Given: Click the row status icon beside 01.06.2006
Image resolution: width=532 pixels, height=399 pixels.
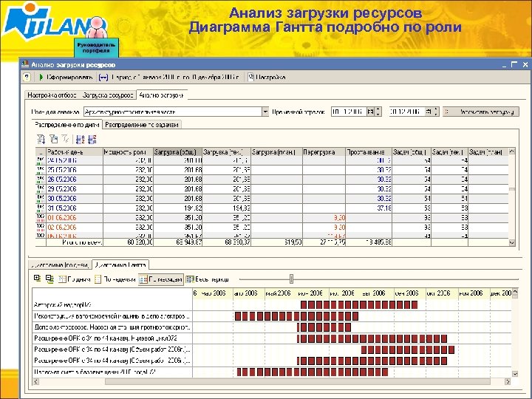Looking at the screenshot, I should pyautogui.click(x=41, y=217).
